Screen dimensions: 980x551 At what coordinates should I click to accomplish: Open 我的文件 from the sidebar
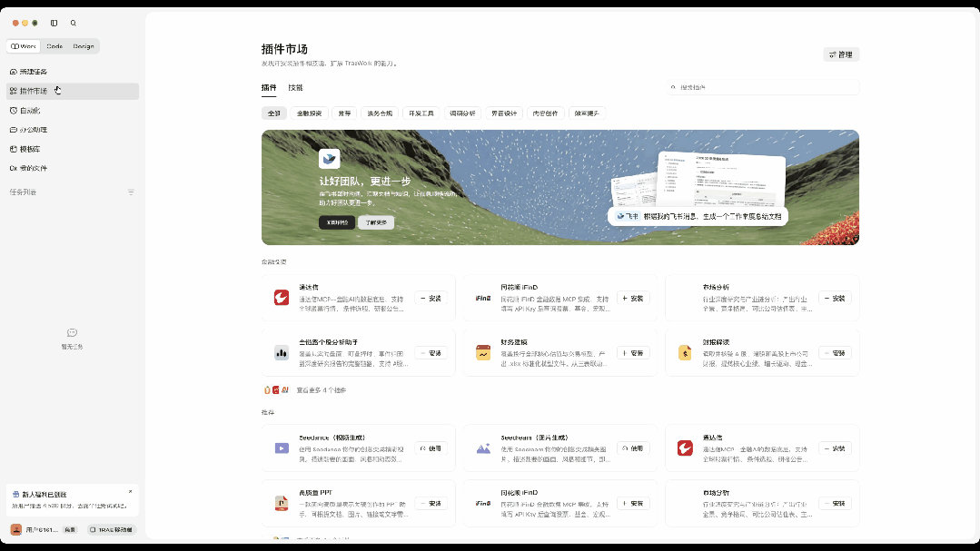73,168
